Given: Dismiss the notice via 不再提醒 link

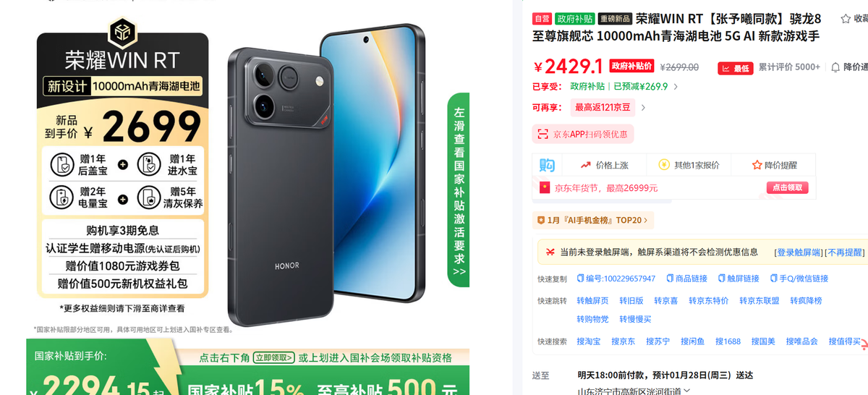Looking at the screenshot, I should coord(845,252).
